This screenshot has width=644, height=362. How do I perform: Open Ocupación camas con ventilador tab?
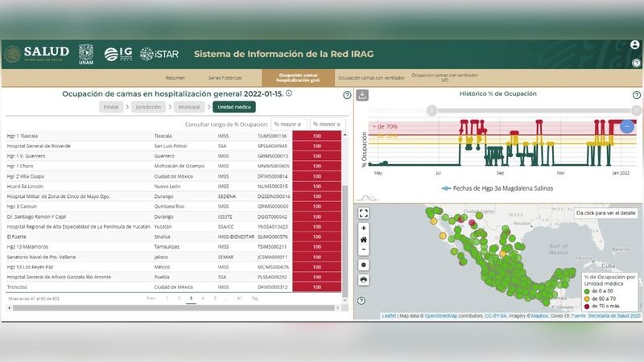point(371,77)
